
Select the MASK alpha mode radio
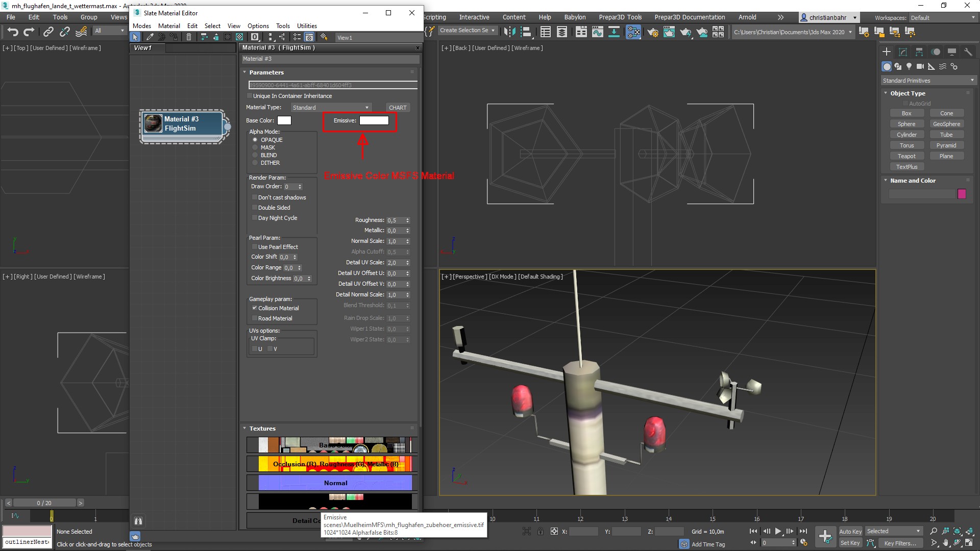tap(255, 147)
